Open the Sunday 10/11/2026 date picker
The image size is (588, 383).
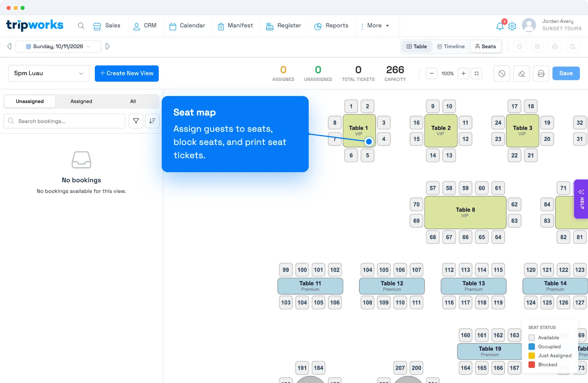[x=58, y=46]
